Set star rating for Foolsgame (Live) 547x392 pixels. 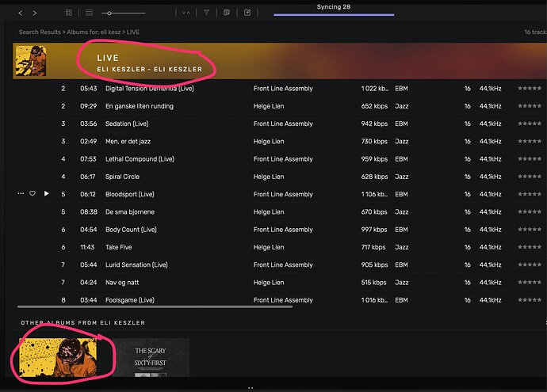tap(530, 300)
